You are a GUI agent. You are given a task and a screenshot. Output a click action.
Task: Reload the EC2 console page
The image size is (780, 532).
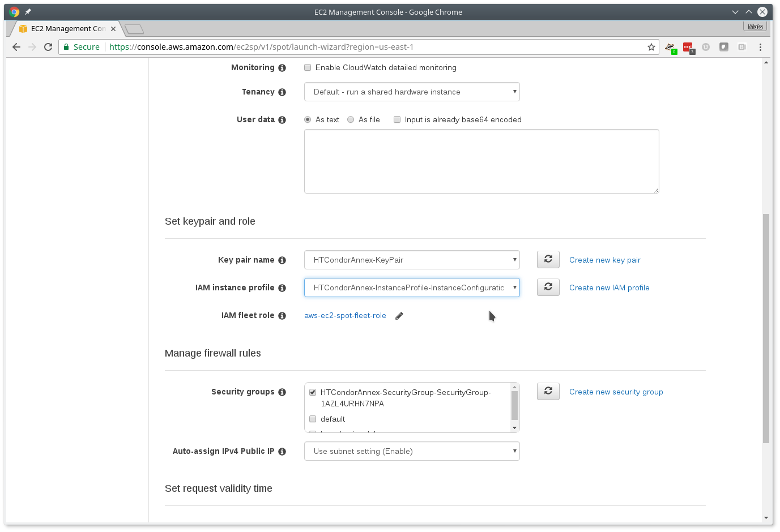(x=48, y=47)
